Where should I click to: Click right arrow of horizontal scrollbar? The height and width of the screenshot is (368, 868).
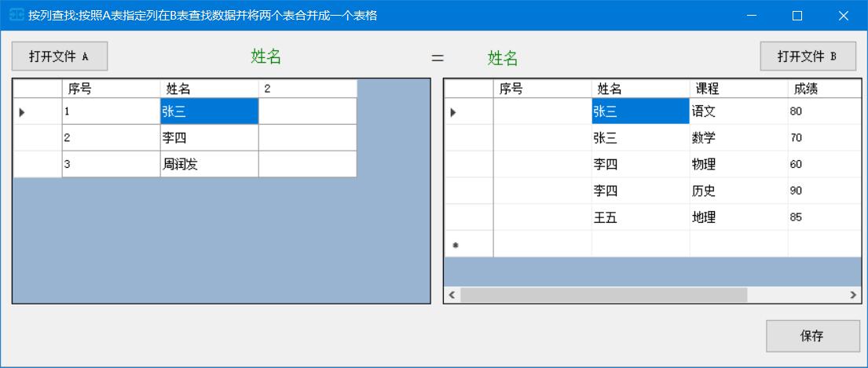coord(854,295)
